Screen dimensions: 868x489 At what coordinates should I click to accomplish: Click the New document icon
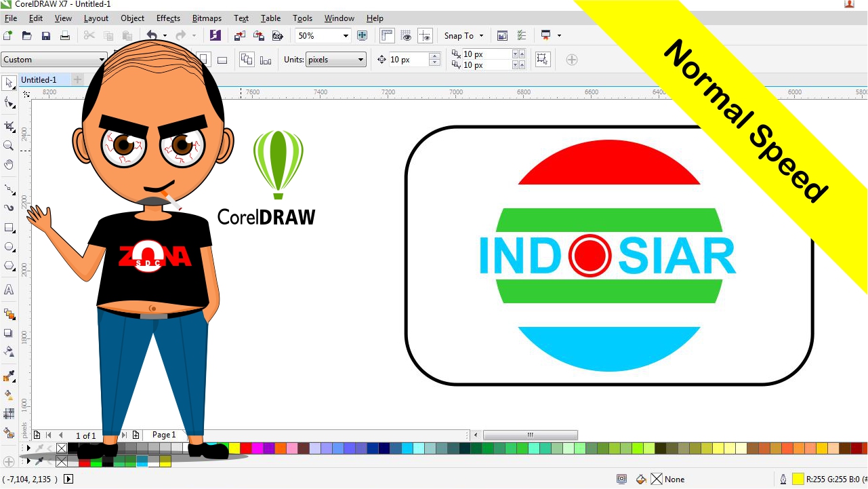(x=8, y=36)
